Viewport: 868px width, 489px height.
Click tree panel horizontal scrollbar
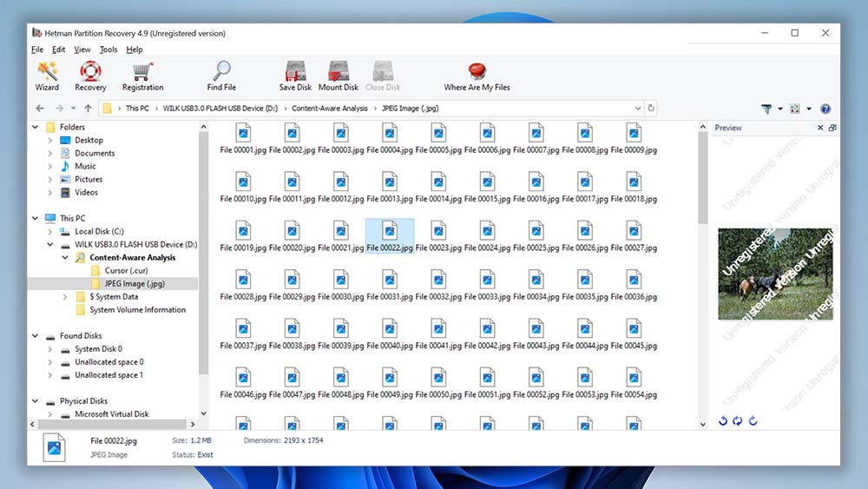pos(111,424)
